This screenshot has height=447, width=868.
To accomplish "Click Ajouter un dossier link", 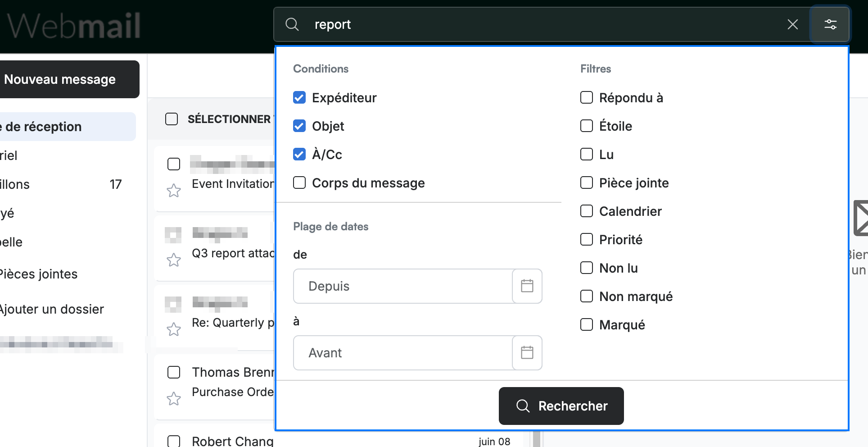I will pyautogui.click(x=52, y=309).
